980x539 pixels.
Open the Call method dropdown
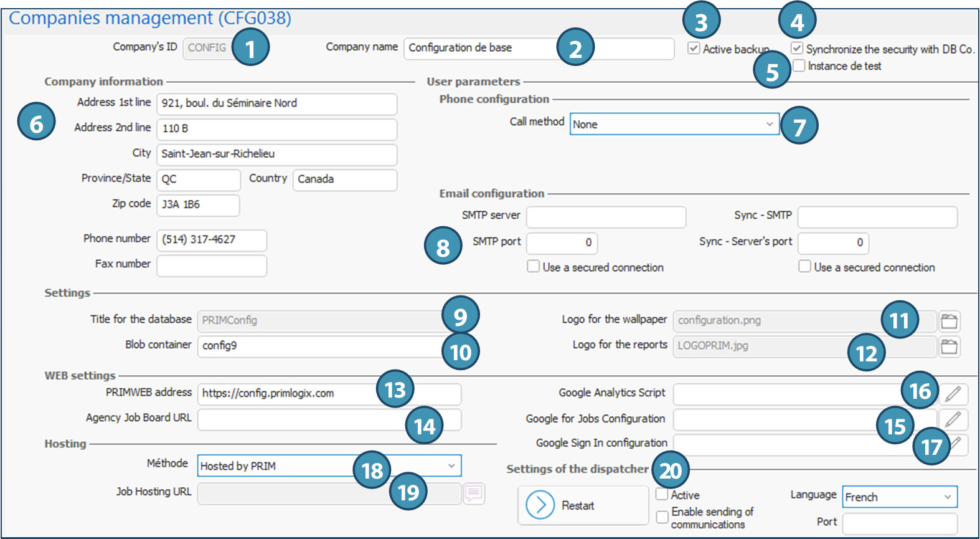click(674, 124)
